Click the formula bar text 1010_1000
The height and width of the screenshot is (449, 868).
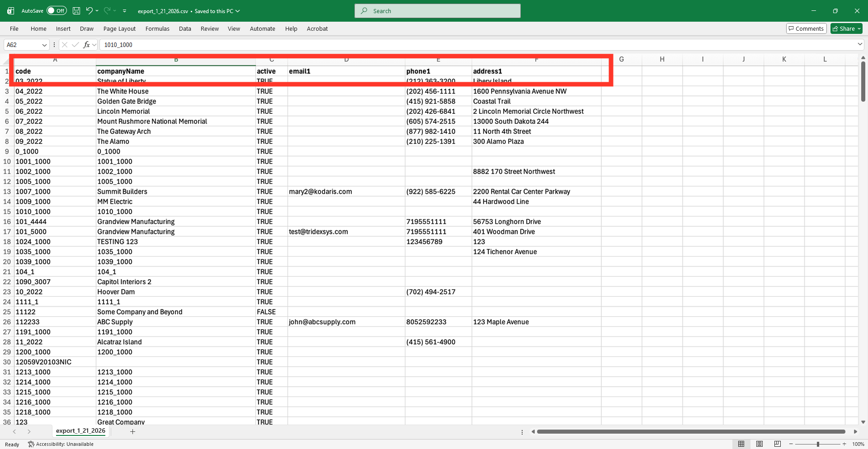(x=118, y=45)
